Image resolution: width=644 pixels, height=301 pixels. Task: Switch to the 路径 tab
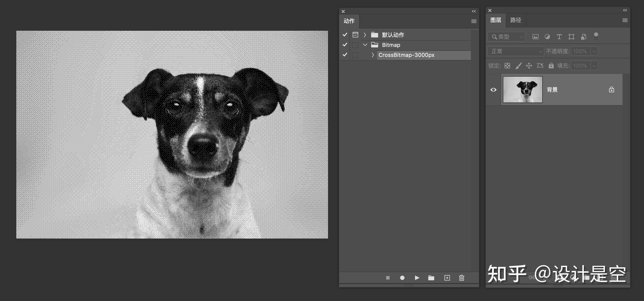(x=516, y=20)
